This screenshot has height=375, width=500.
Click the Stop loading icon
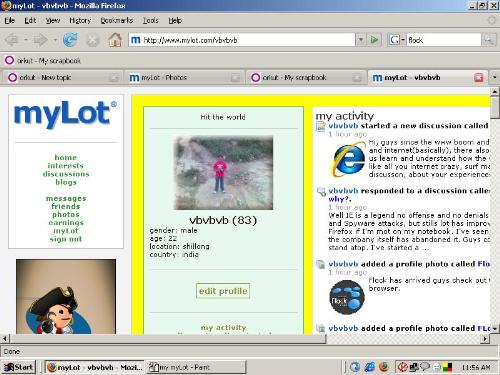(x=93, y=40)
